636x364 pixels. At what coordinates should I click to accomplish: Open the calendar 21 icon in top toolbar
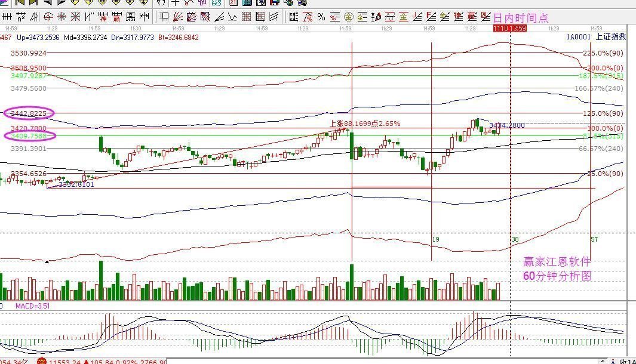[x=233, y=2]
